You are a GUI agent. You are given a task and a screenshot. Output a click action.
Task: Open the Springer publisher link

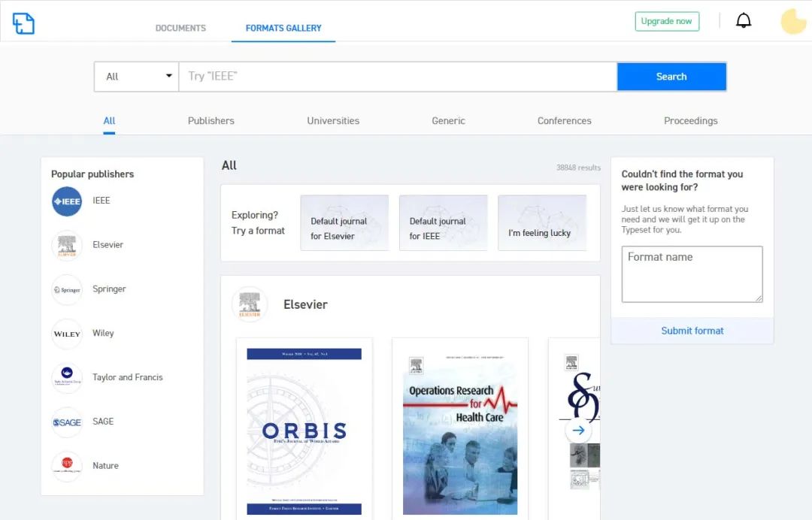point(109,289)
